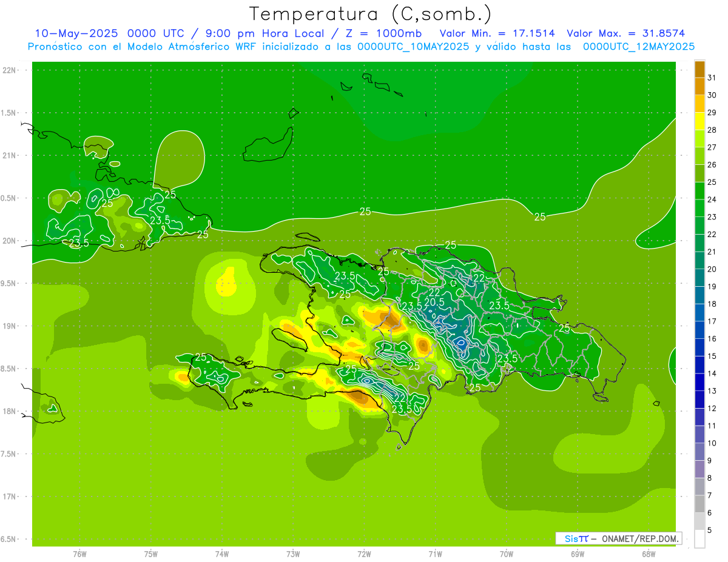This screenshot has height=562, width=728.
Task: Click the "69W" longitude axis label
Action: [x=578, y=554]
